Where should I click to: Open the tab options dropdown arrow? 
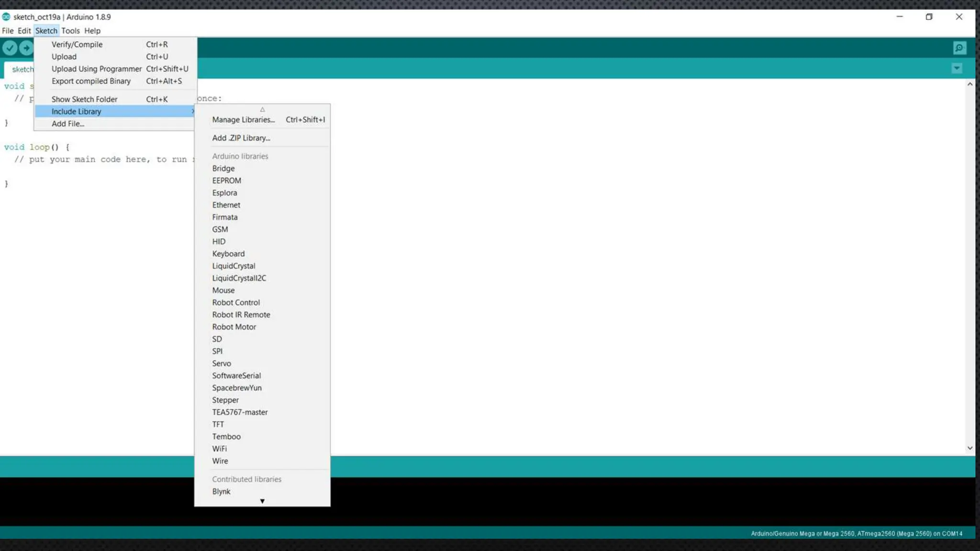point(957,68)
